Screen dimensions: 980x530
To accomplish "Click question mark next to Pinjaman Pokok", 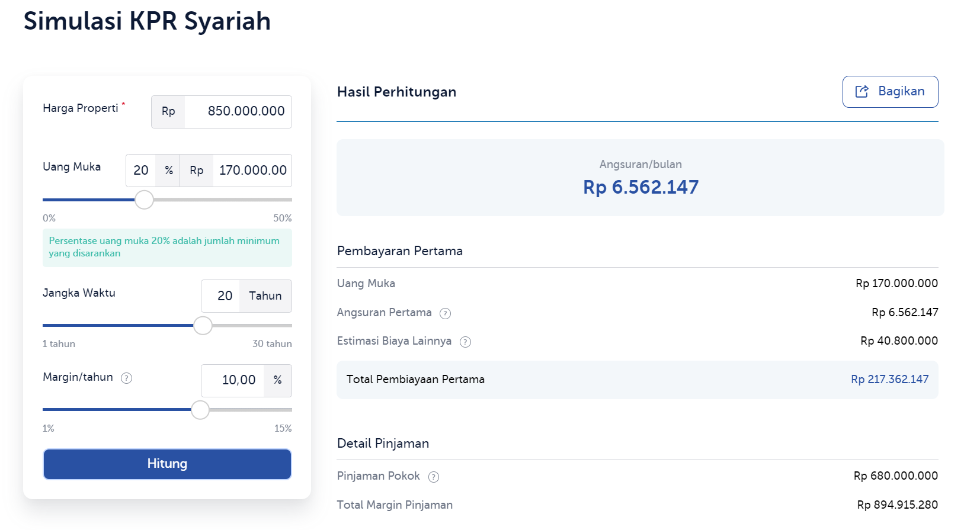I will pyautogui.click(x=434, y=477).
